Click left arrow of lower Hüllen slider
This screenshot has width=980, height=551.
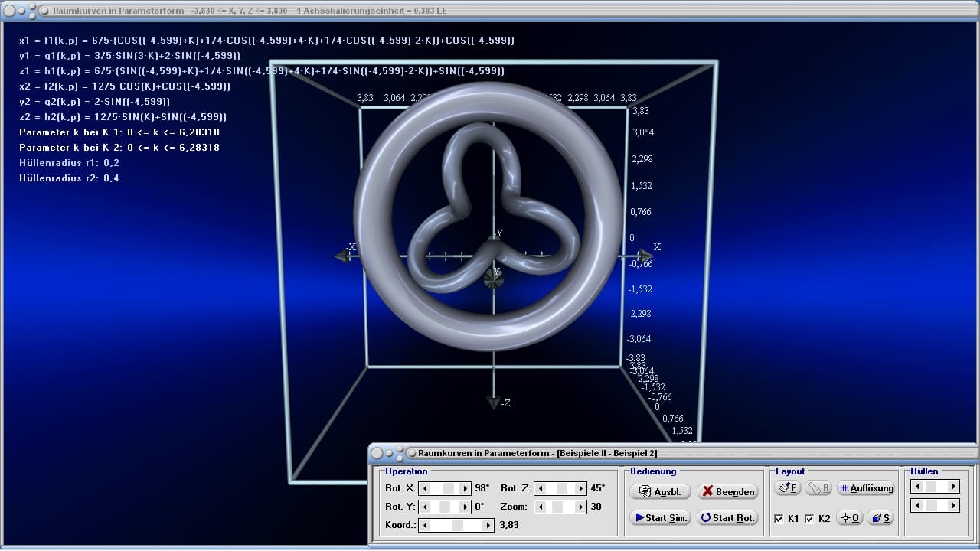916,505
